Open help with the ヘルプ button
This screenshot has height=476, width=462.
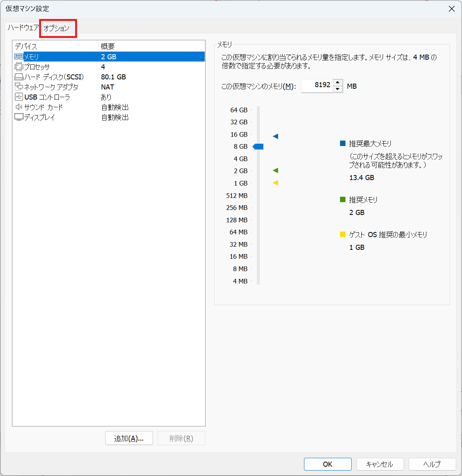coord(432,464)
